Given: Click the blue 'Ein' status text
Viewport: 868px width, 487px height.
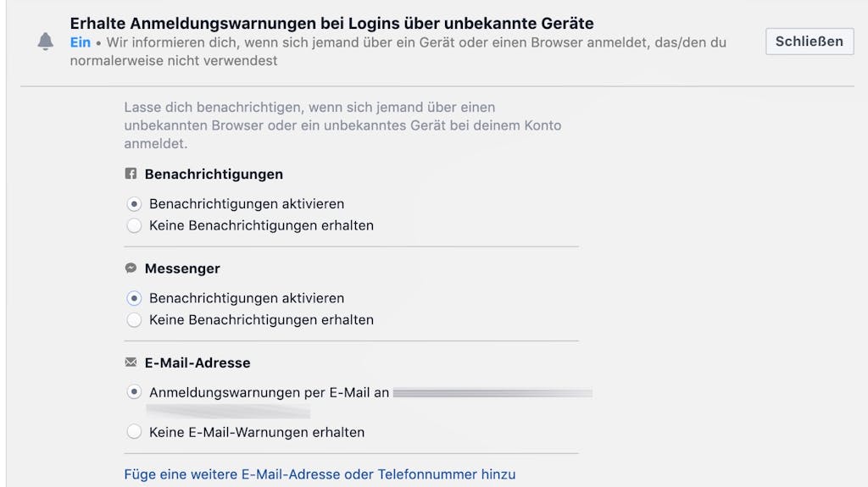Looking at the screenshot, I should coord(81,42).
